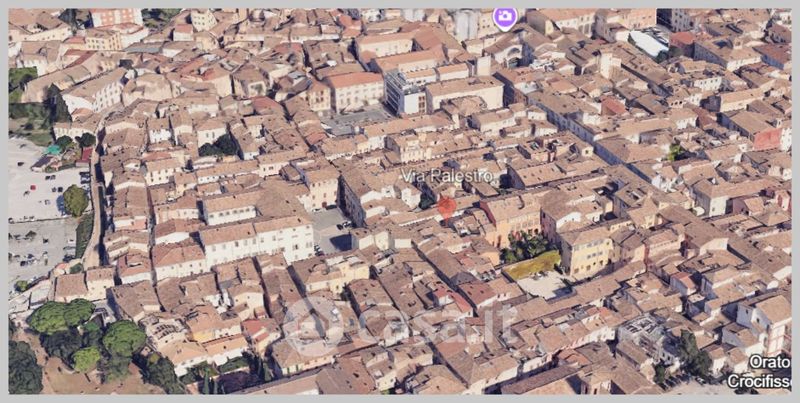
Task: Click the small courtyard car park at center
Action: (x=329, y=231)
